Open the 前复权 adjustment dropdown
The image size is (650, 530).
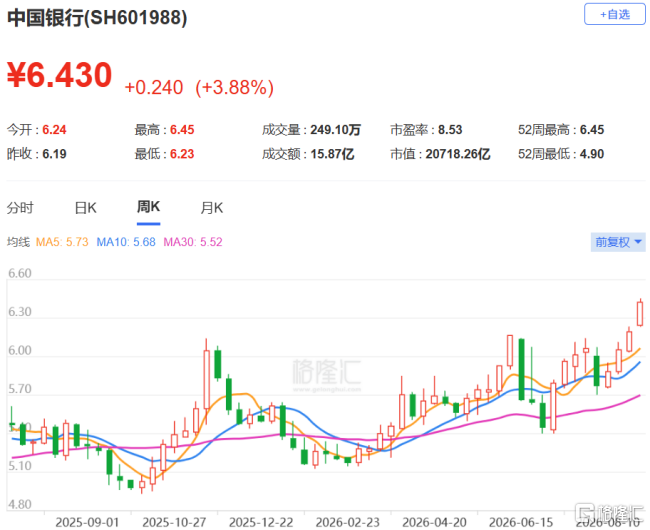tap(618, 242)
